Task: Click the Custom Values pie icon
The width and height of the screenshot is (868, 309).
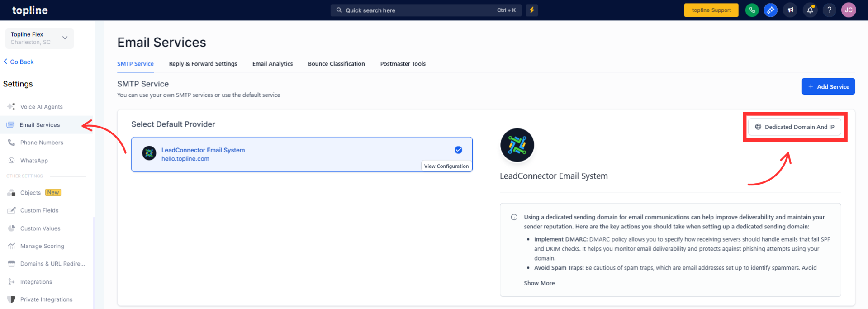Action: click(11, 228)
